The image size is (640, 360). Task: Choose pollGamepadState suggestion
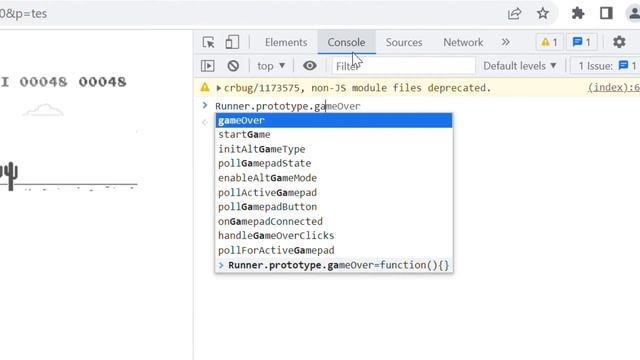click(334, 163)
